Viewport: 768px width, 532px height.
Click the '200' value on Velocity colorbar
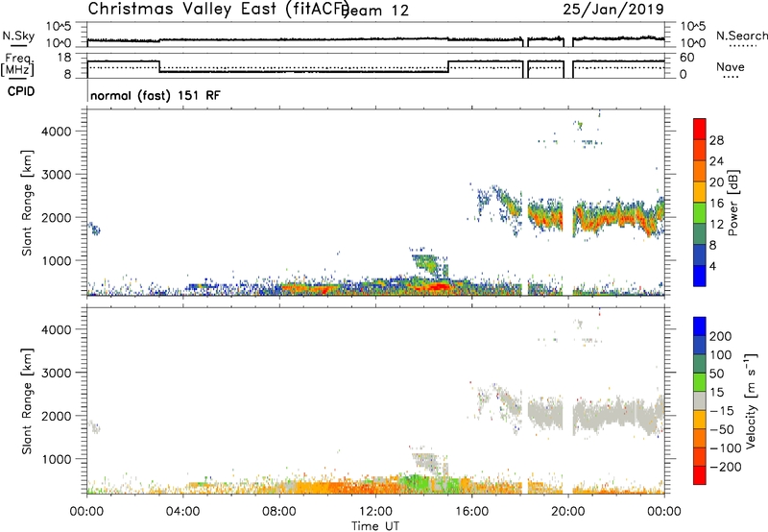tap(721, 336)
